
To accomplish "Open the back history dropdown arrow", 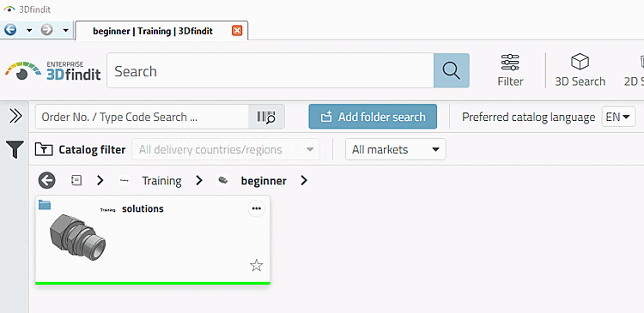I will 29,30.
